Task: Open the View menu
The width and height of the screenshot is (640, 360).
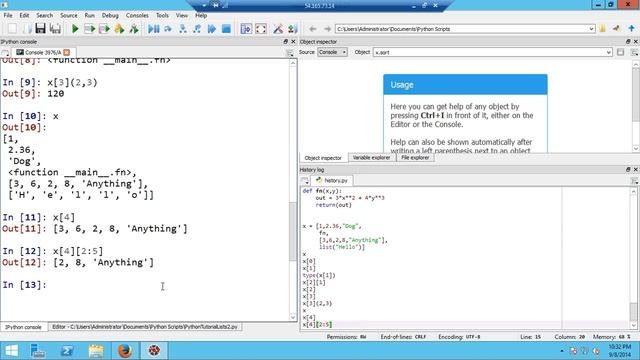Action: point(182,16)
